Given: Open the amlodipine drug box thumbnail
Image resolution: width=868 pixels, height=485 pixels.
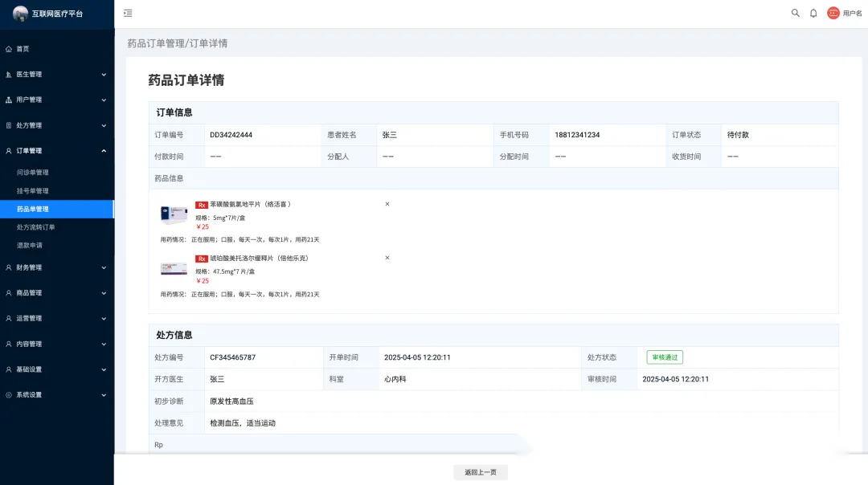Looking at the screenshot, I should click(x=174, y=214).
